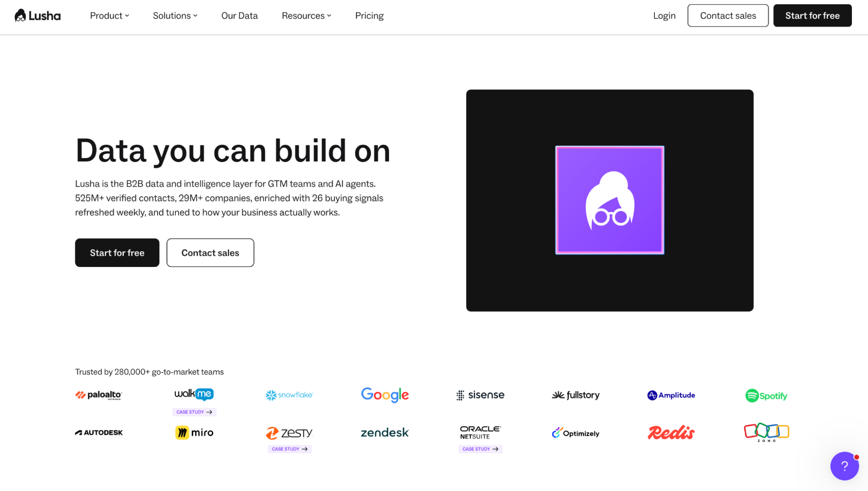Click the Autodesk logo
This screenshot has width=868, height=491.
point(99,432)
